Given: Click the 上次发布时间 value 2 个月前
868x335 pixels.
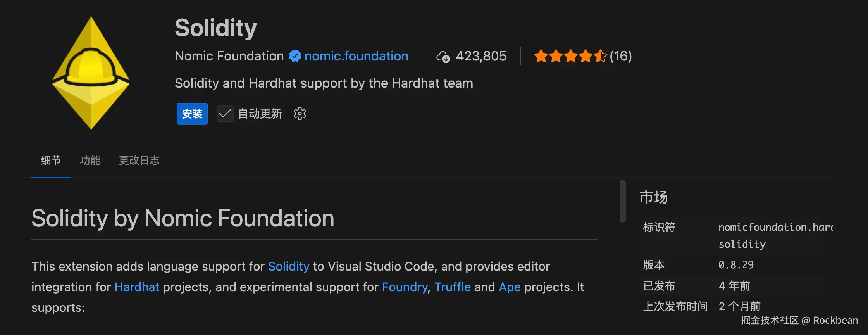Looking at the screenshot, I should point(739,306).
